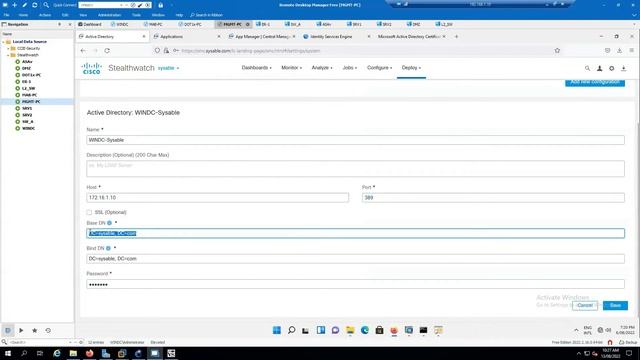Open the browser hamburger menu
This screenshot has height=360, width=640.
coord(631,51)
